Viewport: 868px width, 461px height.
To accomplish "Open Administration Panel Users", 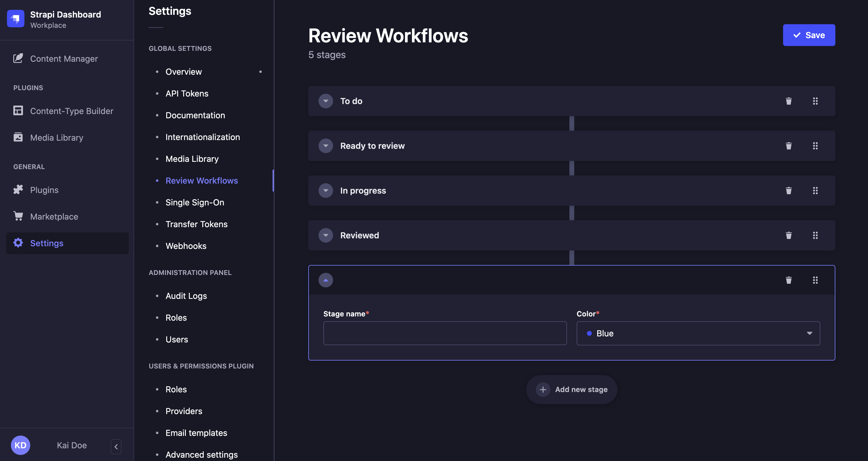I will [177, 339].
